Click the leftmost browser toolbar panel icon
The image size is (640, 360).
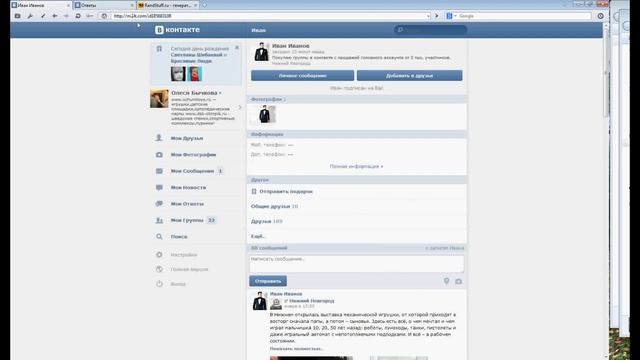click(18, 16)
